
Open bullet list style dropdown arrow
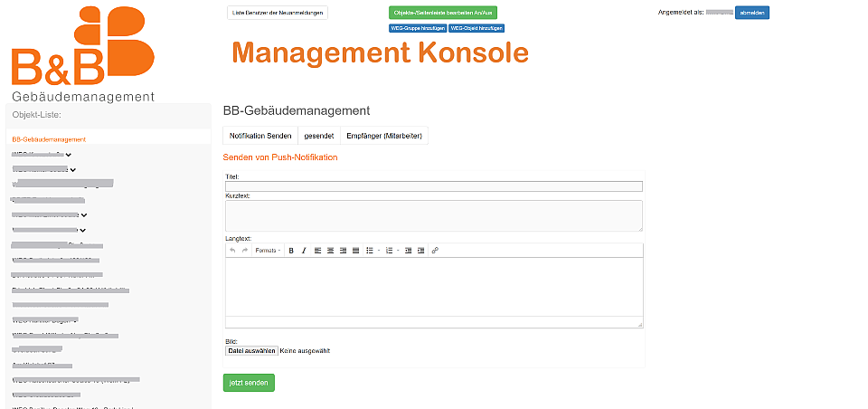click(378, 250)
